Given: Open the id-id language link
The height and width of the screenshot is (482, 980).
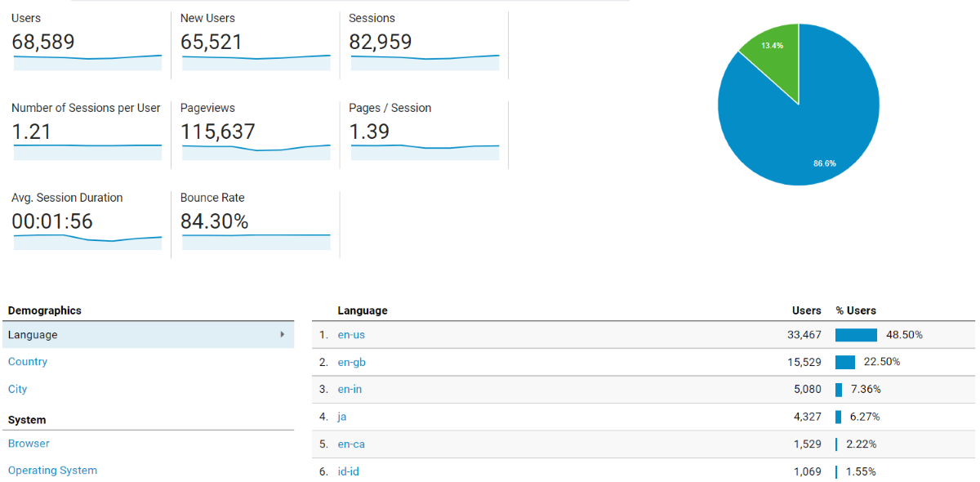Looking at the screenshot, I should [349, 471].
